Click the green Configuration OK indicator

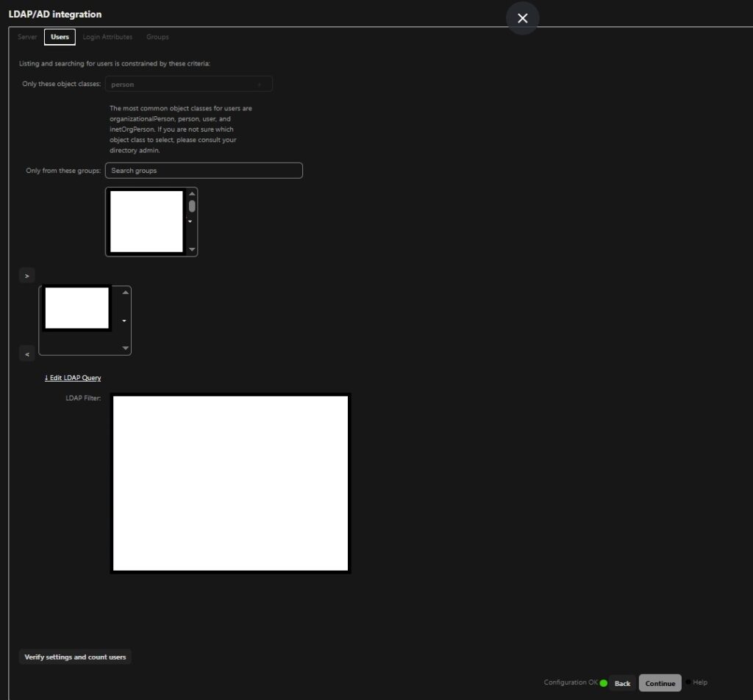pos(604,682)
